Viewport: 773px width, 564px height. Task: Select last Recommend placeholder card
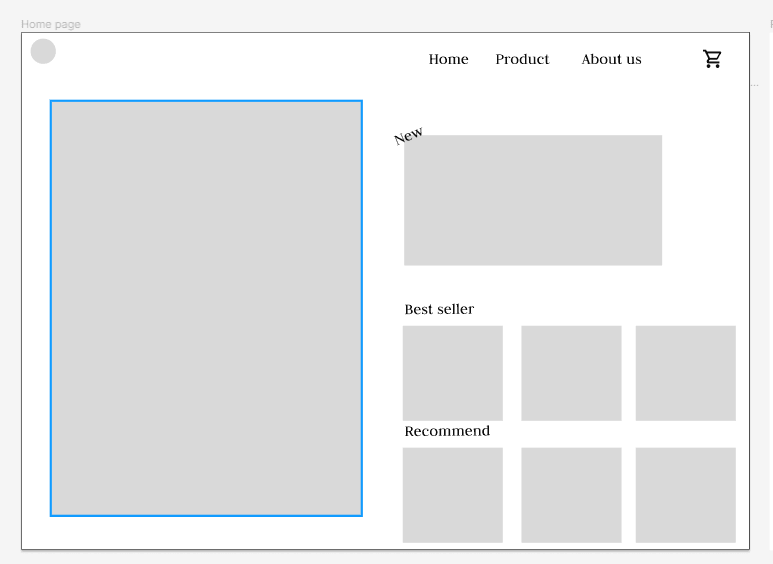pyautogui.click(x=686, y=495)
